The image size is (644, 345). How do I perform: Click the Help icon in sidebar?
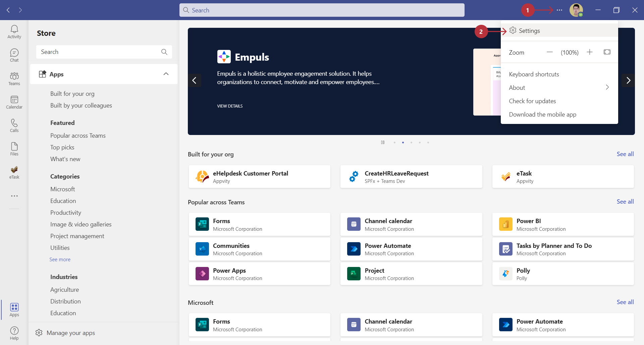pyautogui.click(x=14, y=333)
